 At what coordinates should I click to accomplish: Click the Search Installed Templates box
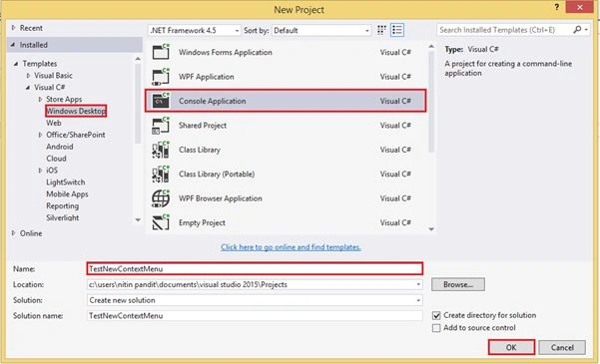pyautogui.click(x=504, y=30)
